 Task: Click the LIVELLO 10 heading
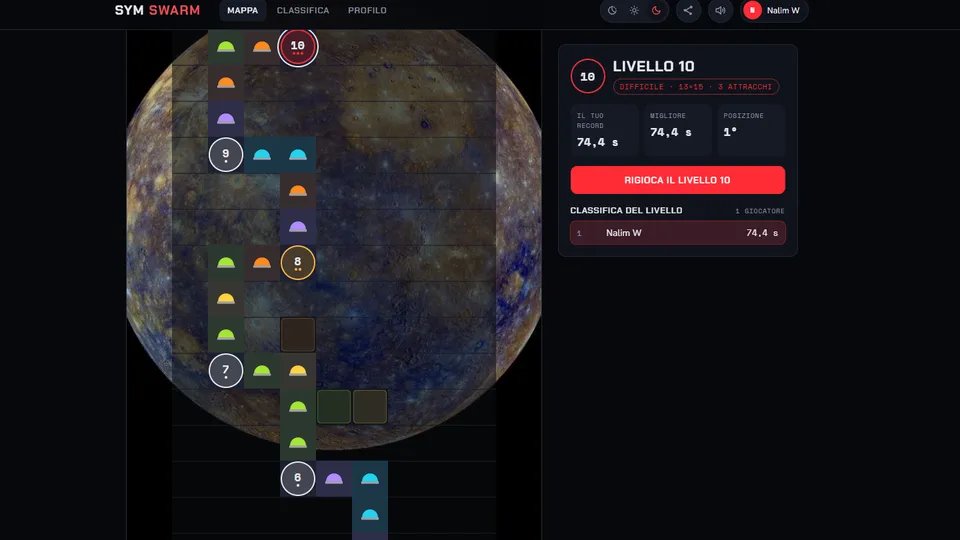point(653,66)
